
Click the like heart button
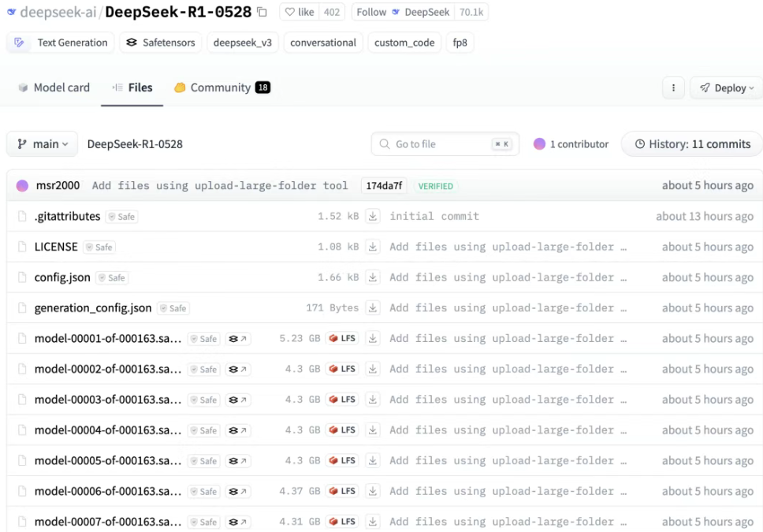pos(300,12)
